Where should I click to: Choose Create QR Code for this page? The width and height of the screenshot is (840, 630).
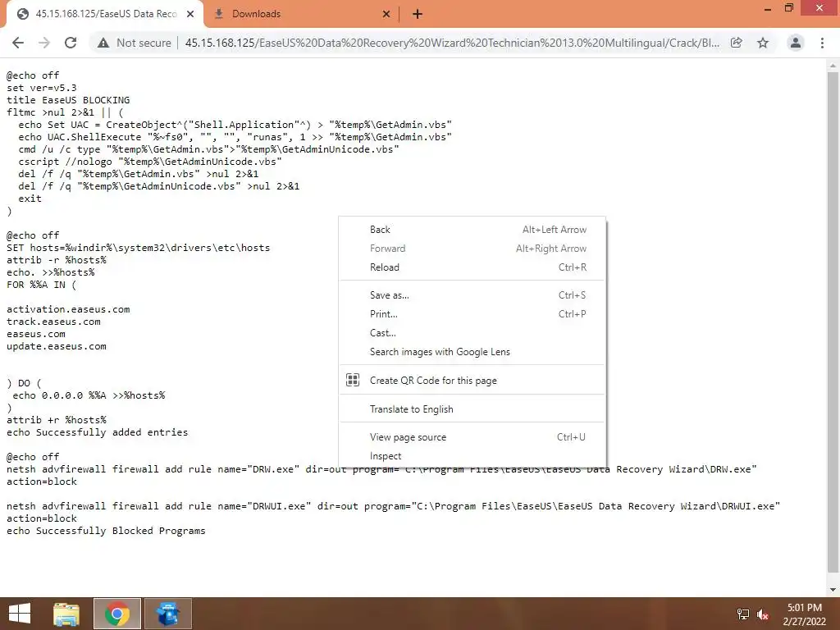coord(472,381)
